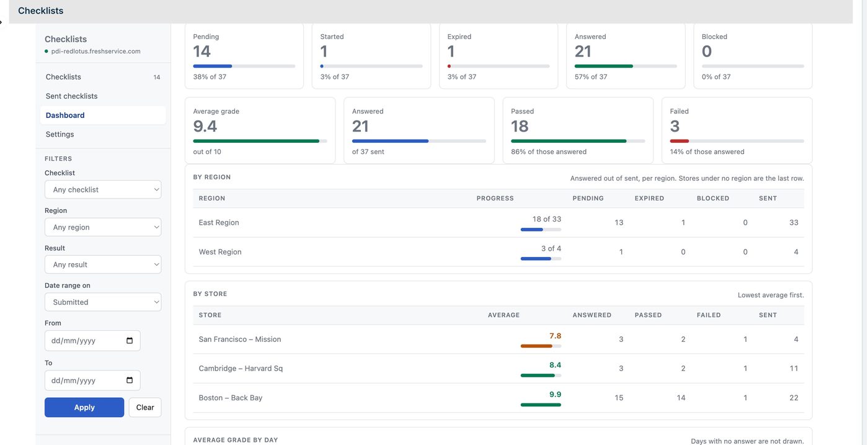This screenshot has height=445, width=868.
Task: Click the PROGRESS column header in the region table
Action: click(x=495, y=199)
